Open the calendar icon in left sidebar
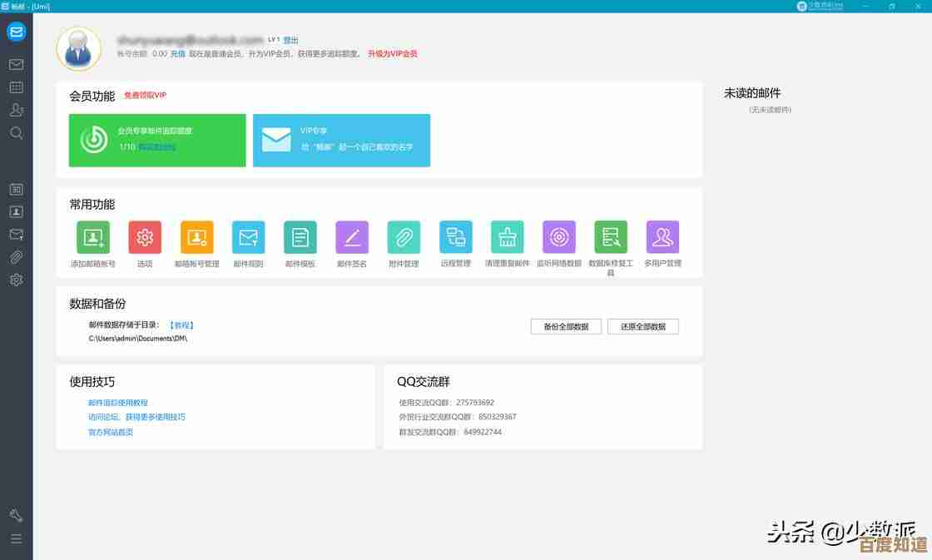The width and height of the screenshot is (932, 560). point(16,87)
